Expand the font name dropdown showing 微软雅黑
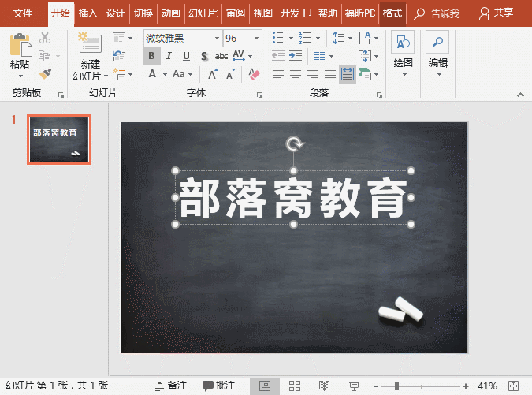This screenshot has height=395, width=532. pyautogui.click(x=216, y=38)
